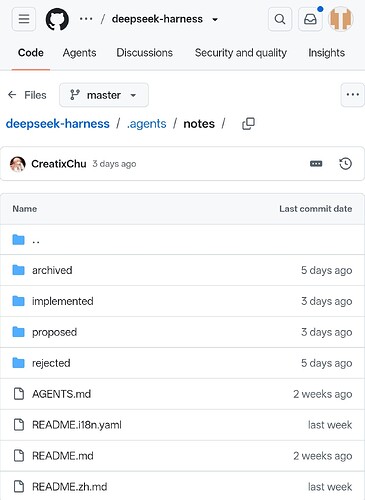
Task: Click parent directory folder icon
Action: [x=18, y=239]
